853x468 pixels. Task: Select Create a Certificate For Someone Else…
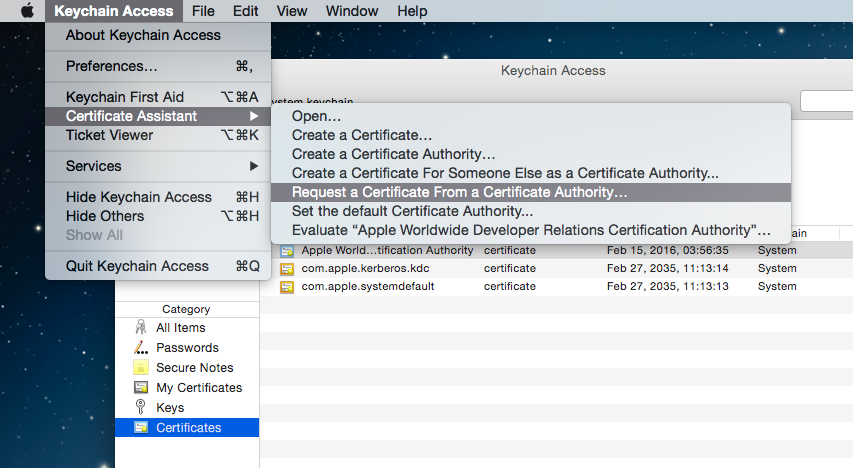pos(530,173)
